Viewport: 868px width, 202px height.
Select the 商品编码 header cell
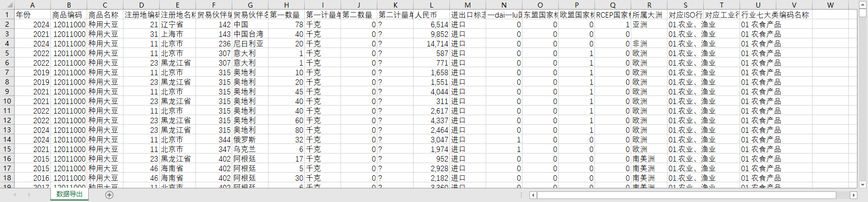pyautogui.click(x=69, y=15)
